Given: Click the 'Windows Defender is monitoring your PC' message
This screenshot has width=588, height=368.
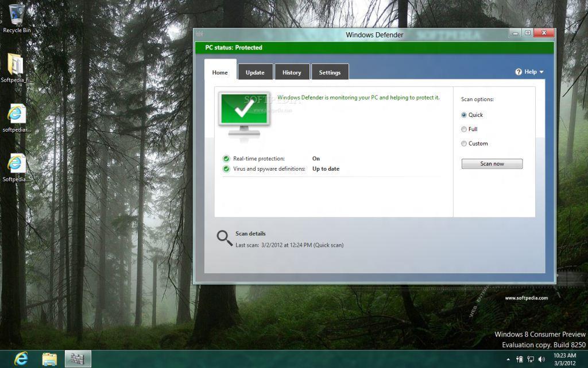Looking at the screenshot, I should [x=358, y=98].
